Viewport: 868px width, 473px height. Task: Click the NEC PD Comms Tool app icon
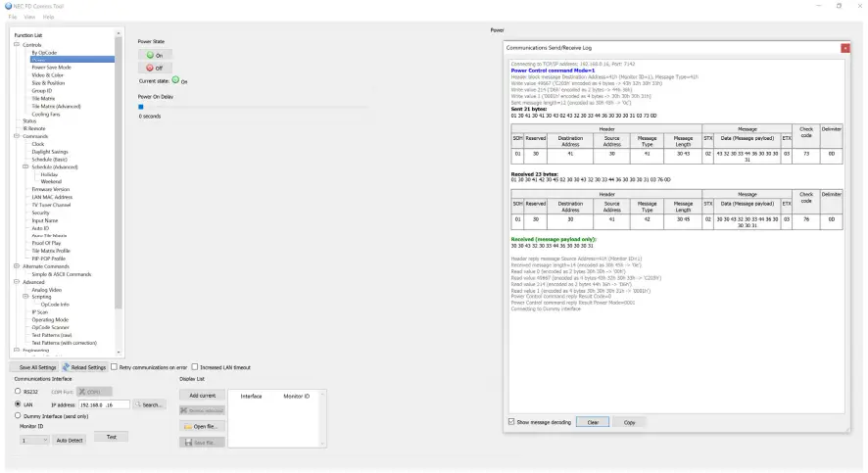(x=8, y=6)
